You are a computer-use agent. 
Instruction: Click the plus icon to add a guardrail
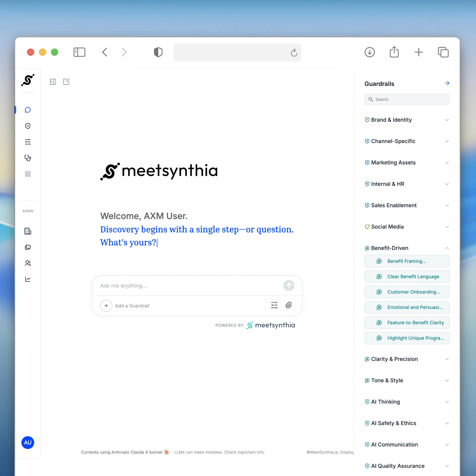tap(106, 306)
